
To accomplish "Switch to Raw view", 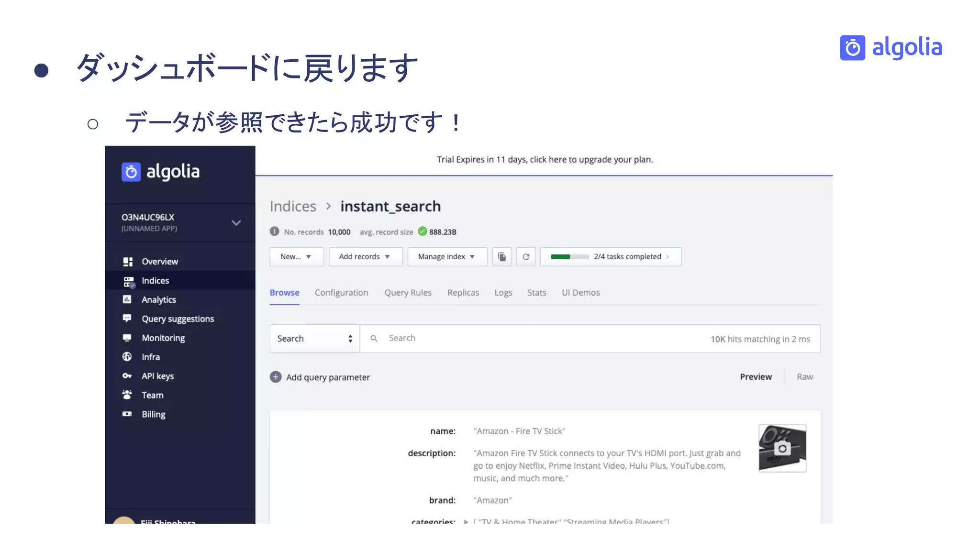I will tap(805, 377).
